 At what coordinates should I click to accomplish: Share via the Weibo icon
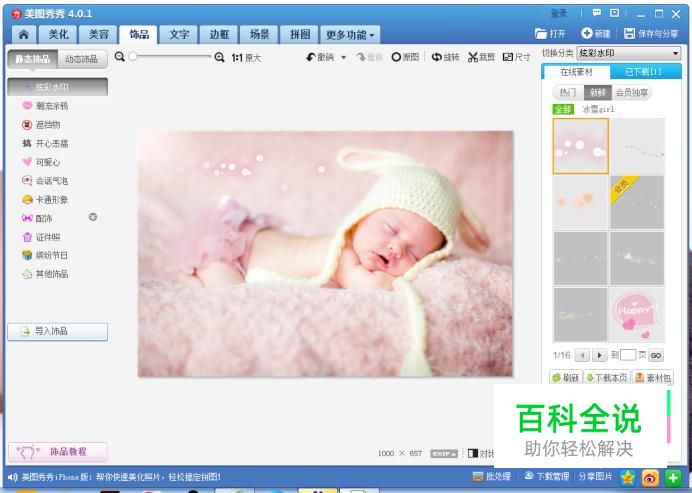(650, 478)
